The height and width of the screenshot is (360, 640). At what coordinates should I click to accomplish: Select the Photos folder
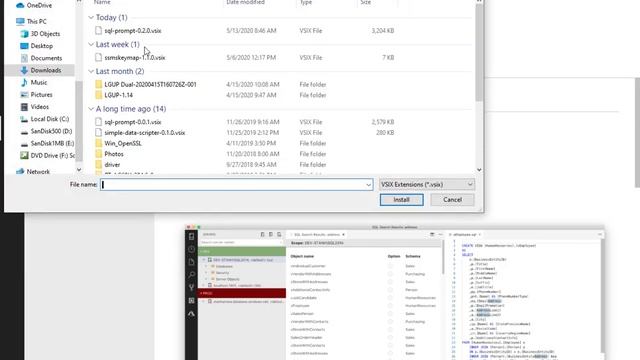[x=114, y=154]
